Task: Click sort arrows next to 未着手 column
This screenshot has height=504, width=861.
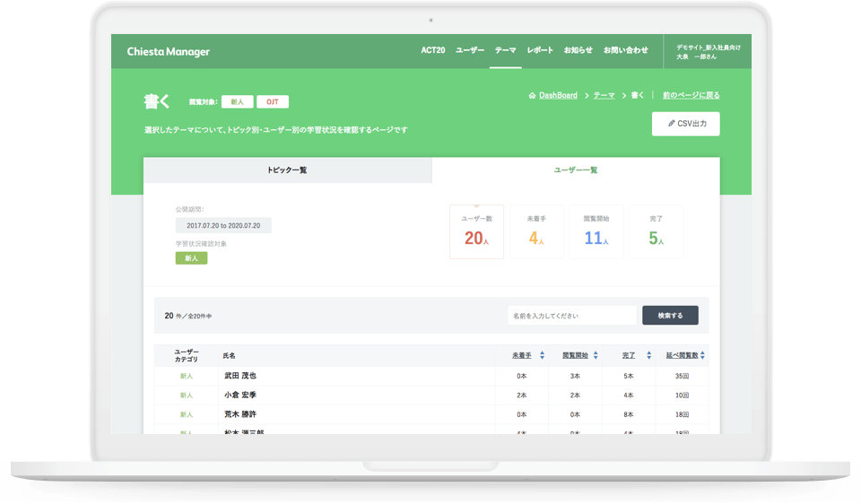Action: (543, 356)
